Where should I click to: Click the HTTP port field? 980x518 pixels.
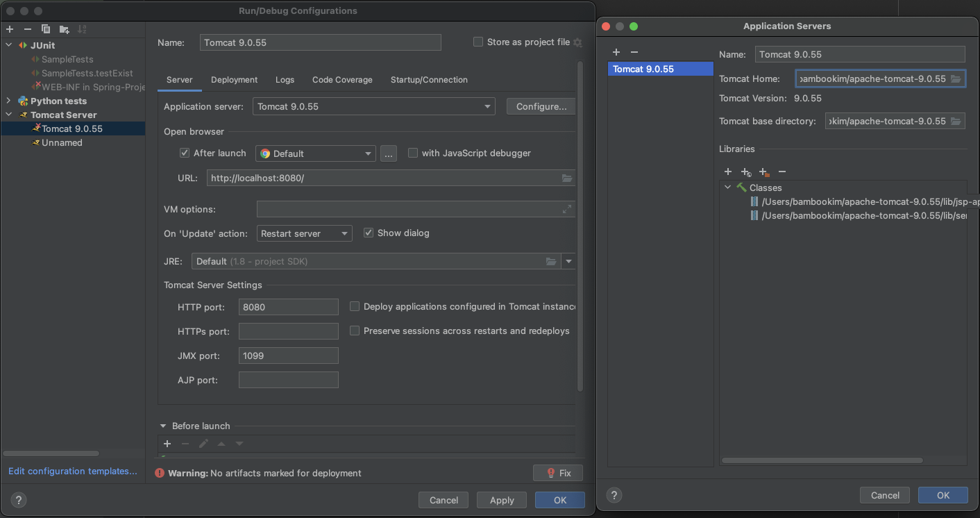[288, 307]
